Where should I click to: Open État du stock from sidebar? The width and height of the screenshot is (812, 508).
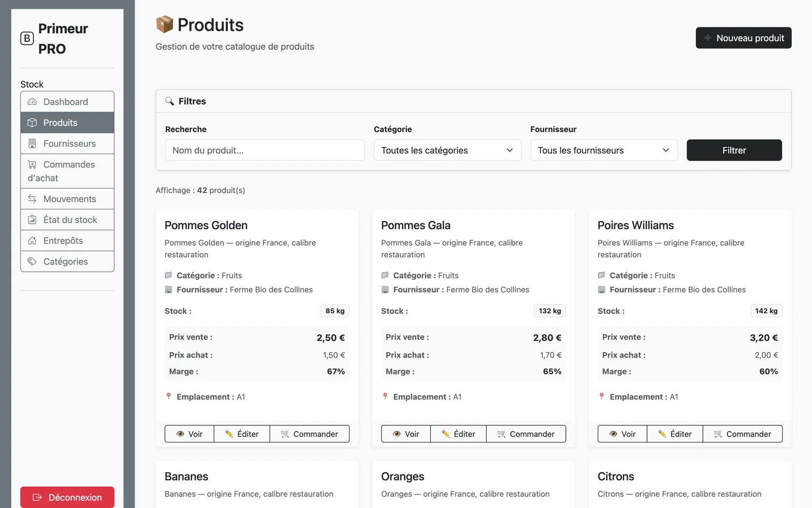pyautogui.click(x=67, y=219)
